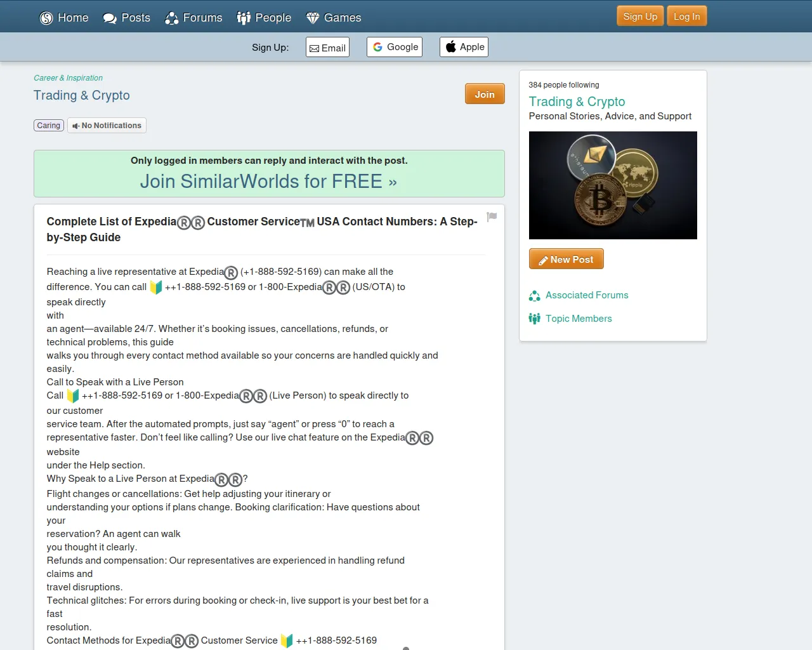Screen dimensions: 812x650
Task: Click 'Why Speak to a Live Person at Expedia' line
Action: click(x=147, y=479)
